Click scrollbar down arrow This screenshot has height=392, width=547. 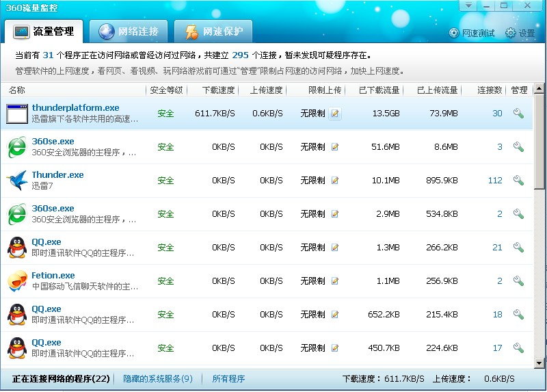[539, 363]
